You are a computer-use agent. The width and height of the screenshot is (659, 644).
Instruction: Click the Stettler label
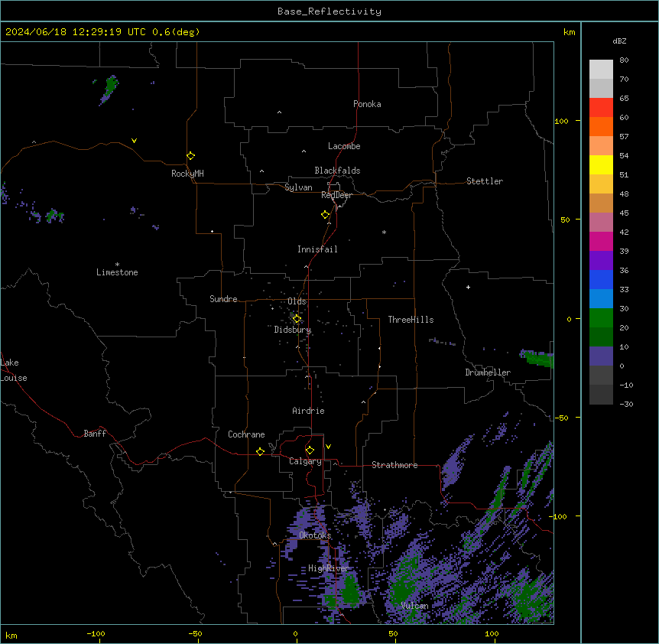[485, 181]
